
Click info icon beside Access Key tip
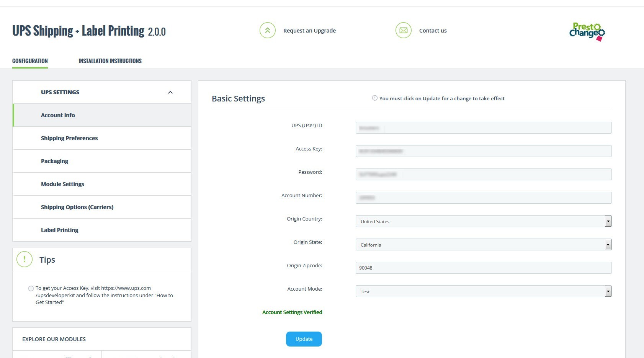[31, 288]
